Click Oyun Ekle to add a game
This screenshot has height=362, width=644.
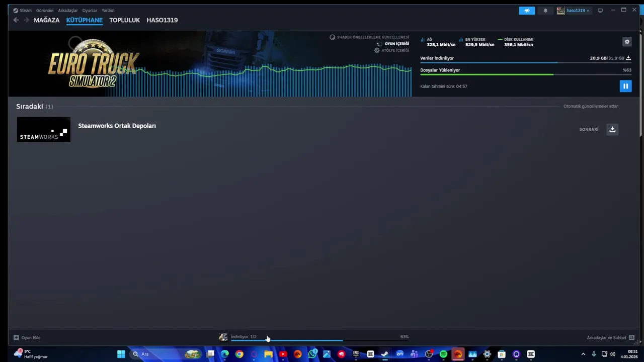click(x=31, y=338)
